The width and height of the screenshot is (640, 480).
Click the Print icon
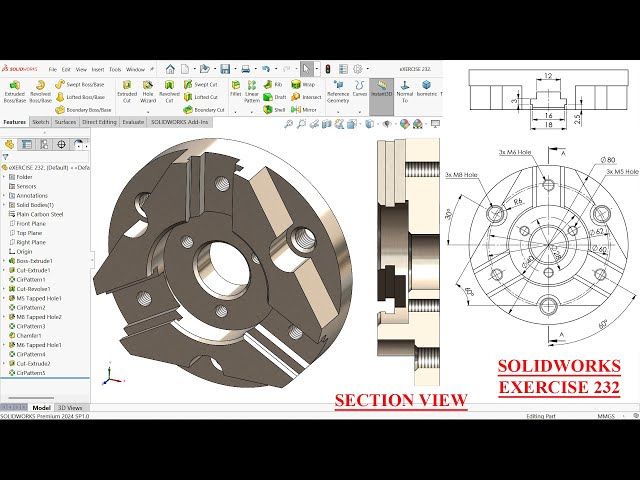pos(246,69)
